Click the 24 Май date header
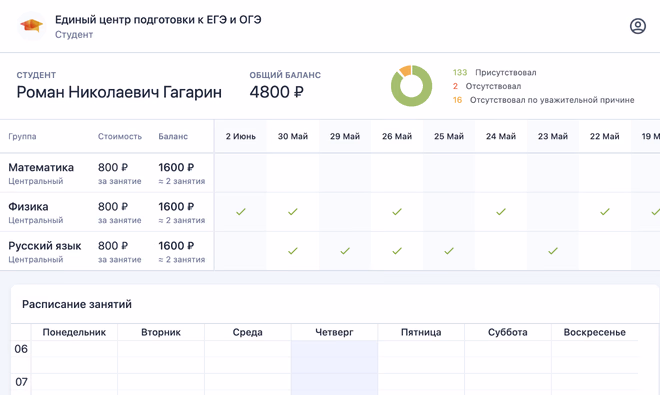660x395 pixels. point(501,136)
